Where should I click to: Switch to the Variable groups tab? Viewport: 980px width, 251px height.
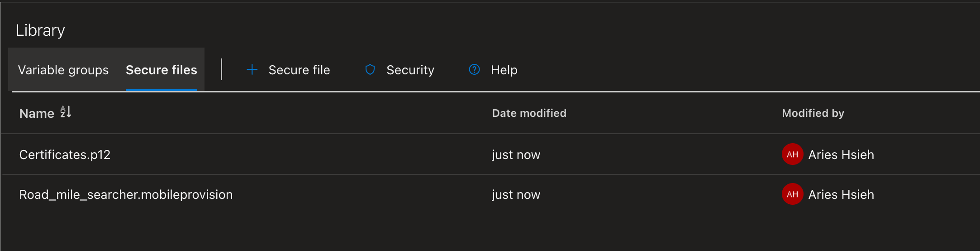[63, 70]
